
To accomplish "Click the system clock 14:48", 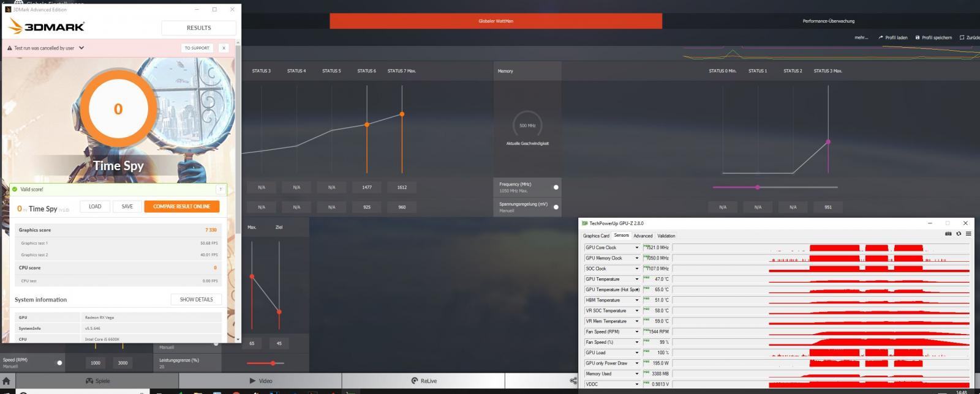I will (962, 392).
